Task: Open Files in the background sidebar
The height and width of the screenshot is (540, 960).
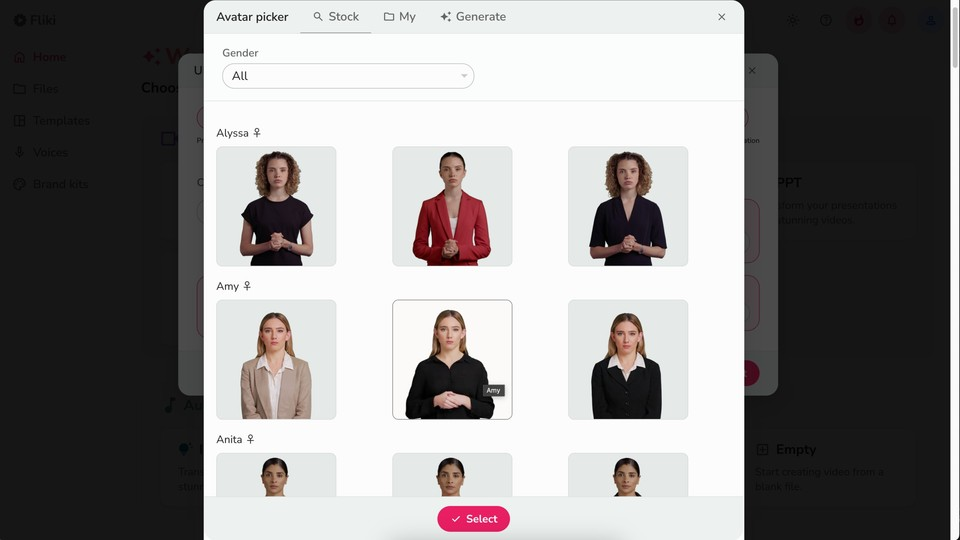Action: tap(36, 89)
